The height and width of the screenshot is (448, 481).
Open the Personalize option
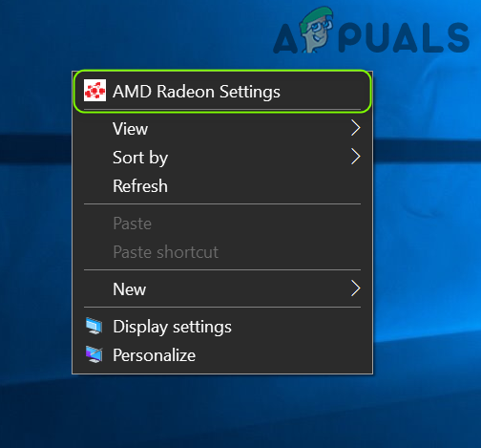click(x=222, y=355)
